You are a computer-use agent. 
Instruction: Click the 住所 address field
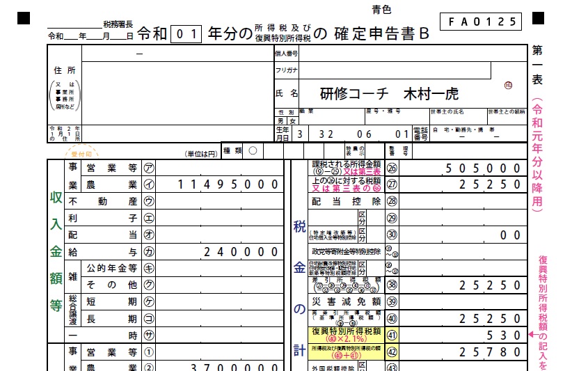(177, 93)
